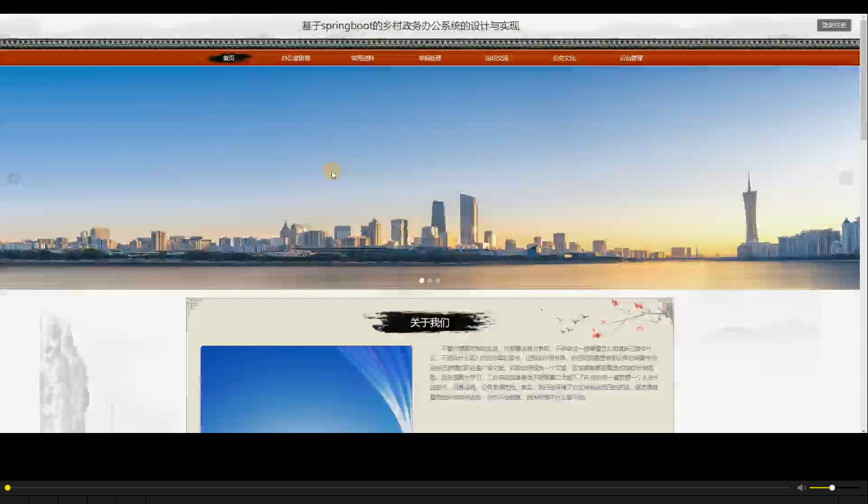Open the 公共文化 navigation item
Viewport: 868px width, 504px height.
(x=564, y=57)
